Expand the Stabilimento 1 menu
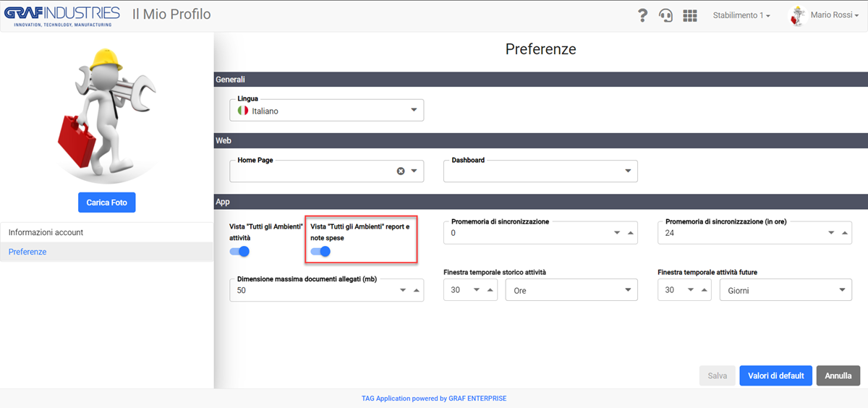Image resolution: width=868 pixels, height=408 pixels. tap(741, 15)
